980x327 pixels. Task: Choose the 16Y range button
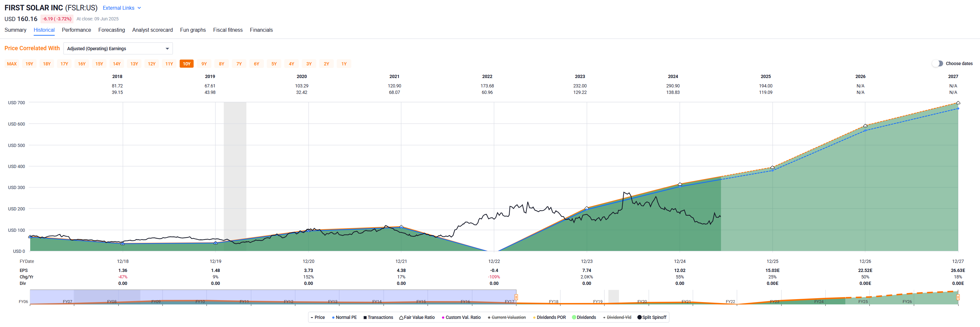pos(82,64)
